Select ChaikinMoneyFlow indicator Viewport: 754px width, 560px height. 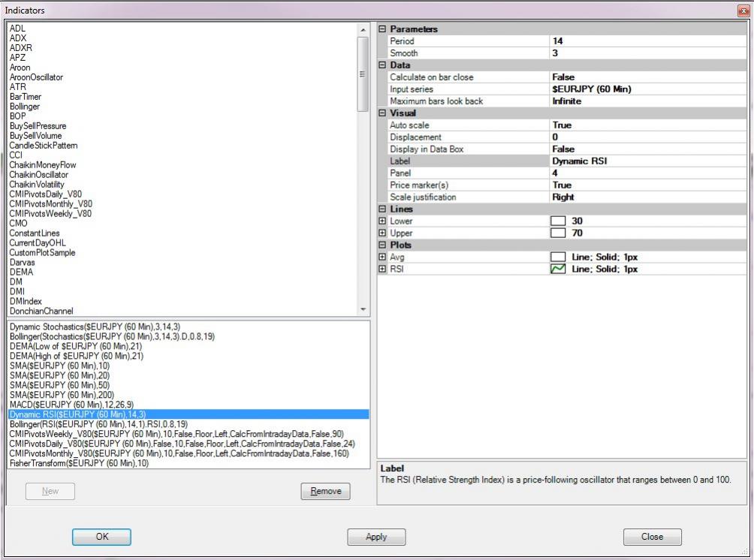pyautogui.click(x=43, y=165)
